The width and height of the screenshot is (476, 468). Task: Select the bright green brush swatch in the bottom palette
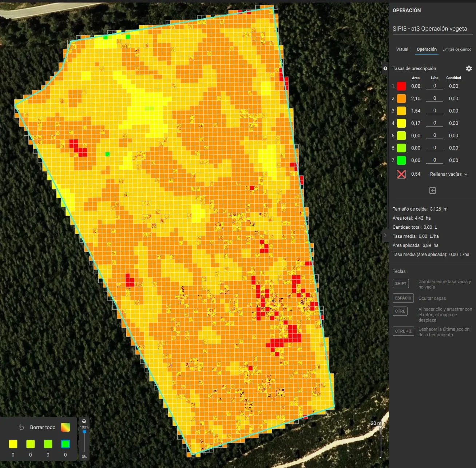coord(66,444)
